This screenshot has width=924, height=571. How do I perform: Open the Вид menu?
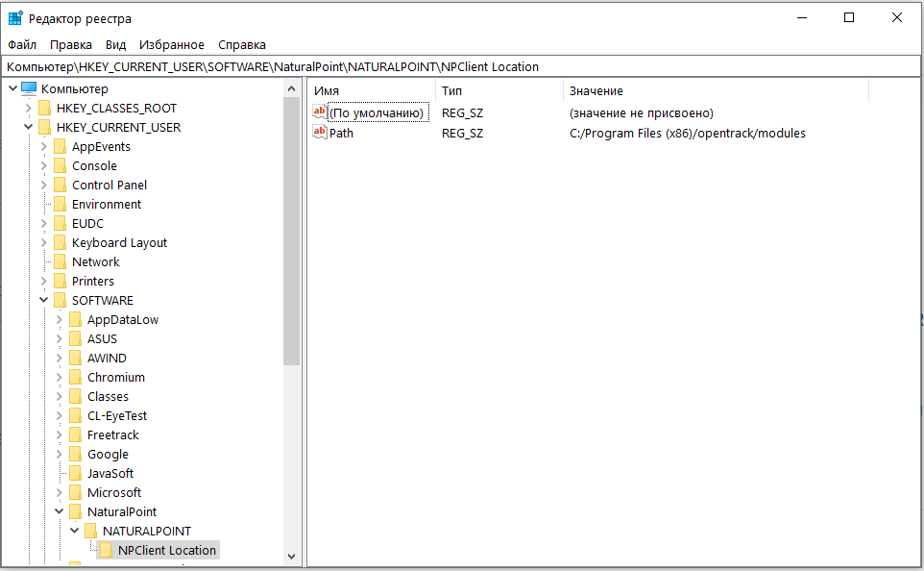pyautogui.click(x=115, y=45)
